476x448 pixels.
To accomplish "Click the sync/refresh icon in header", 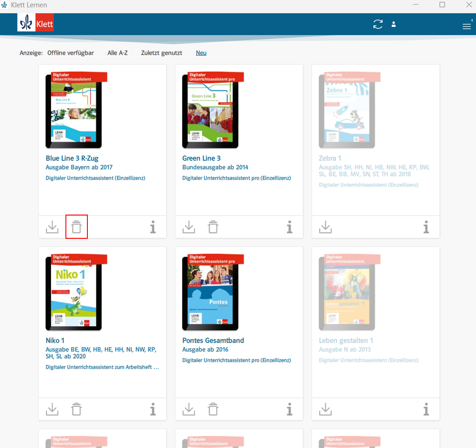I will tap(378, 24).
